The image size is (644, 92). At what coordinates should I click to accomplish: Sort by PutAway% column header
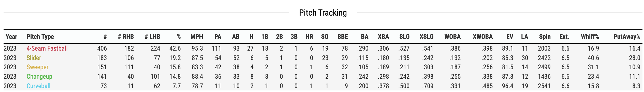tap(627, 37)
